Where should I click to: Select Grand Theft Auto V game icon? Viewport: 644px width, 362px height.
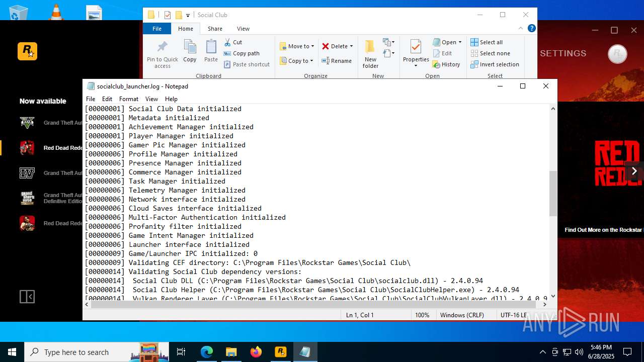(27, 123)
